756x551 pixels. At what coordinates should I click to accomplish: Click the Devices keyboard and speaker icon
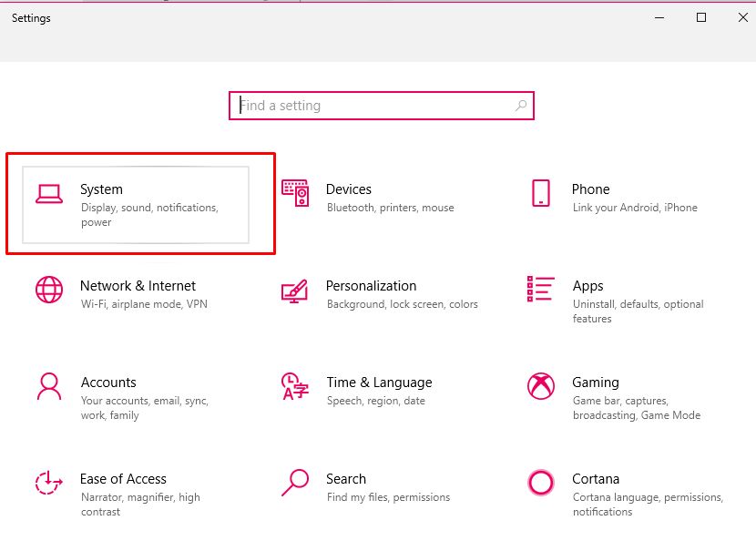pos(295,193)
